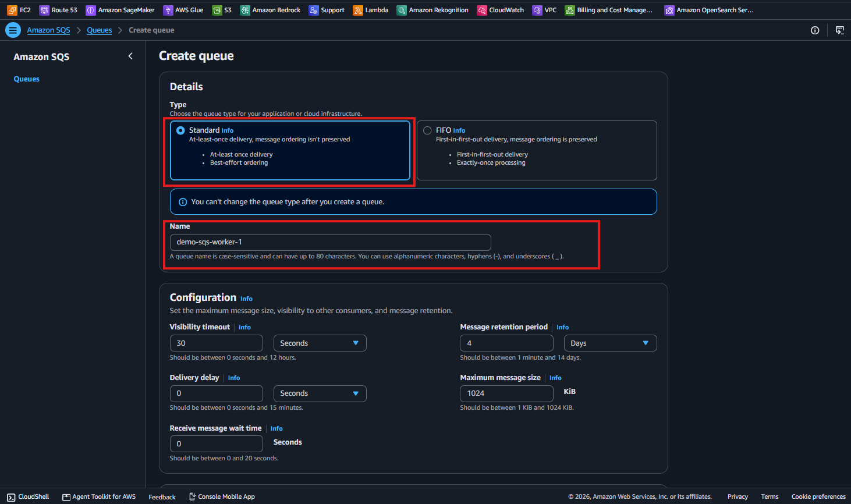Launch CloudShell from the footer icon
Screen dimensions: 851x504
point(11,497)
